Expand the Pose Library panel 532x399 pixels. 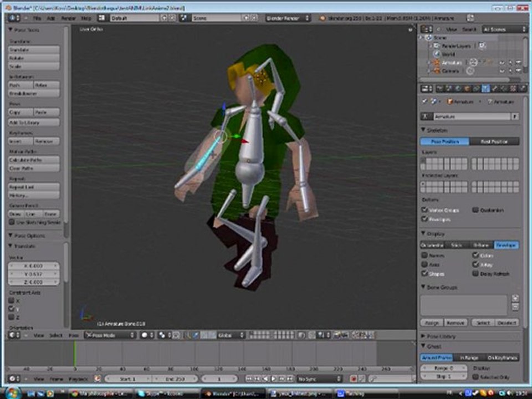[x=423, y=336]
